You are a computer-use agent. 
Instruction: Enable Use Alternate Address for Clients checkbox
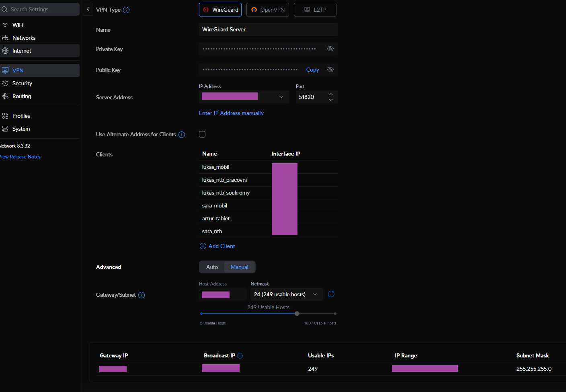point(202,134)
